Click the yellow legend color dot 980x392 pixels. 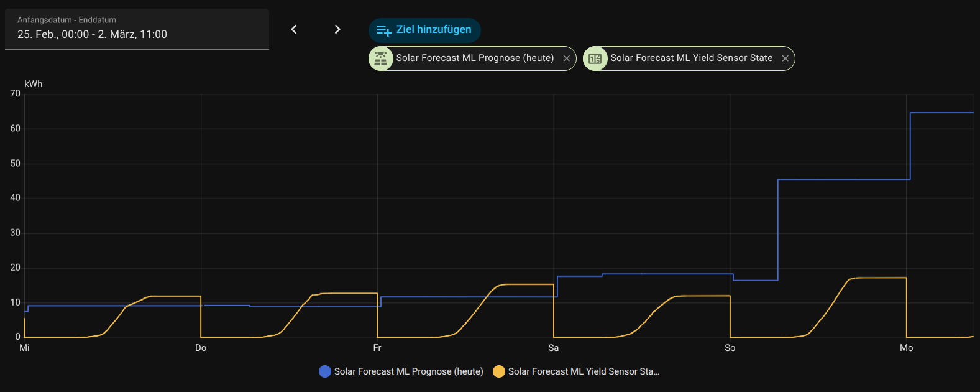pos(498,371)
